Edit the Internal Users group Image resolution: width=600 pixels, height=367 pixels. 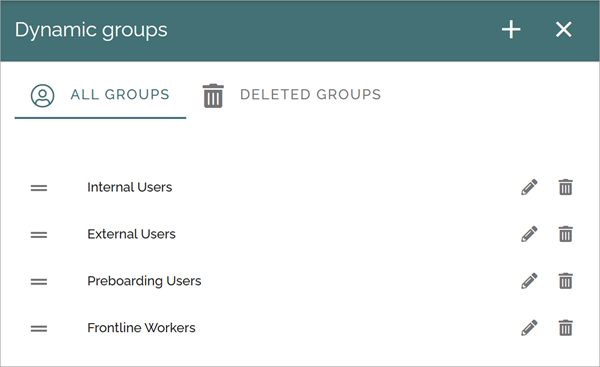coord(529,187)
